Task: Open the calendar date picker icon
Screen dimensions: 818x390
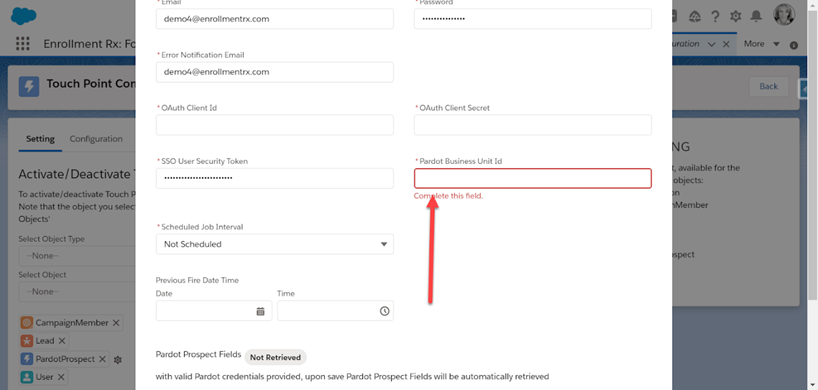Action: pos(260,311)
